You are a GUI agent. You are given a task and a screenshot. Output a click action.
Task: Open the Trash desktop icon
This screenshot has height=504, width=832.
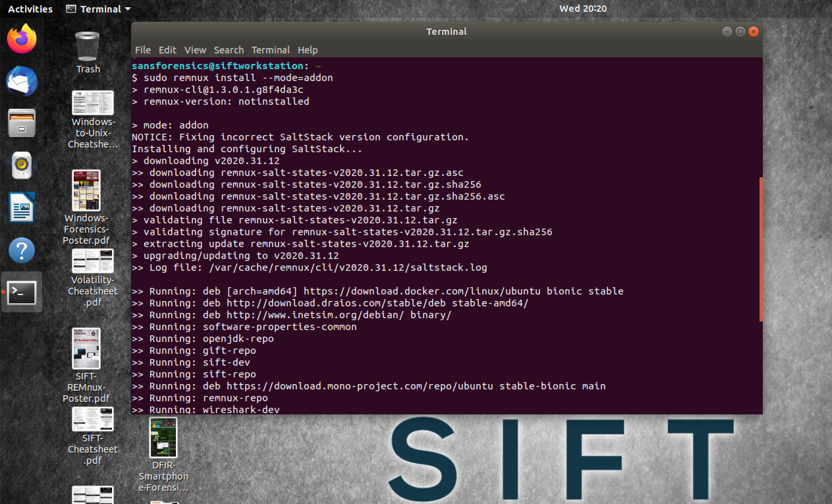88,52
